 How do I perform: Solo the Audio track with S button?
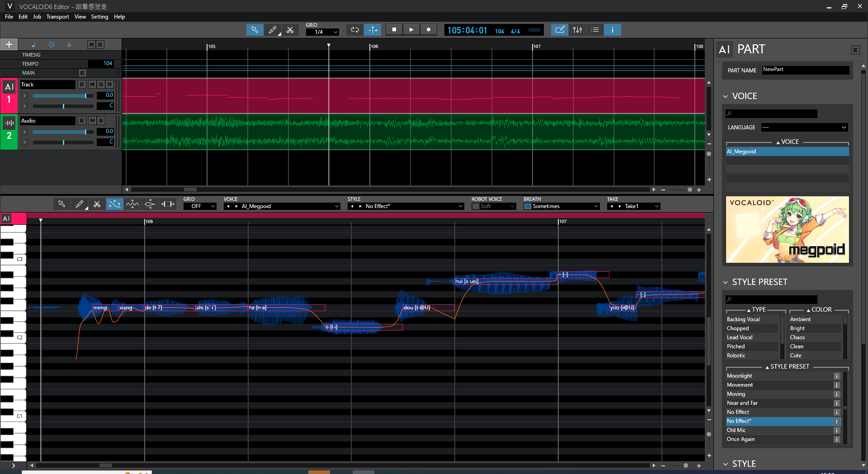pyautogui.click(x=101, y=121)
